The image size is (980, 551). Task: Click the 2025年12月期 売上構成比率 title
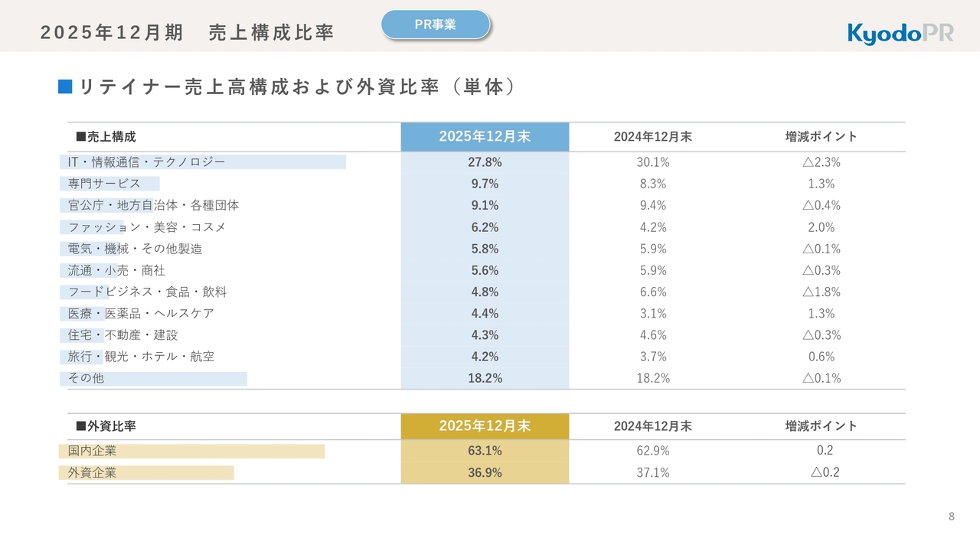tap(187, 33)
